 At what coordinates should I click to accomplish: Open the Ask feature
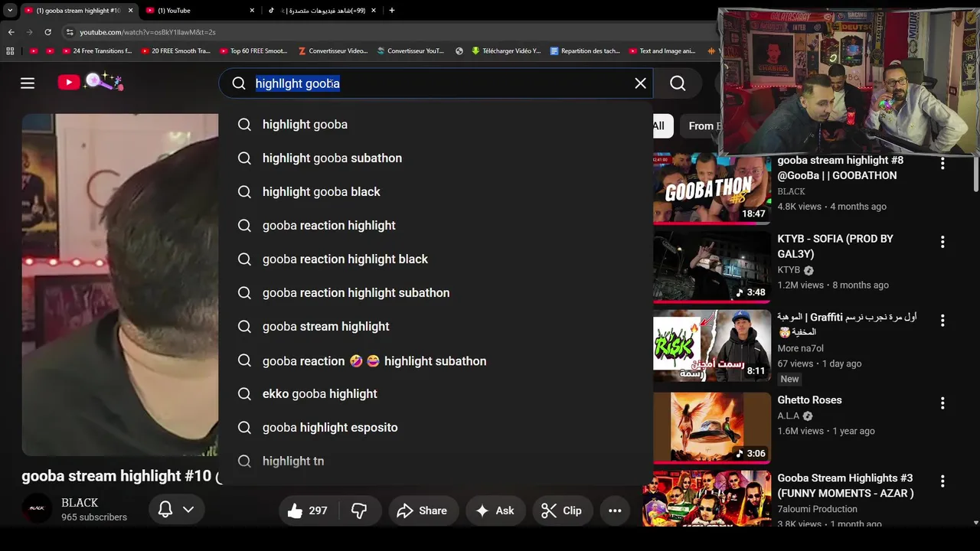[x=495, y=510]
